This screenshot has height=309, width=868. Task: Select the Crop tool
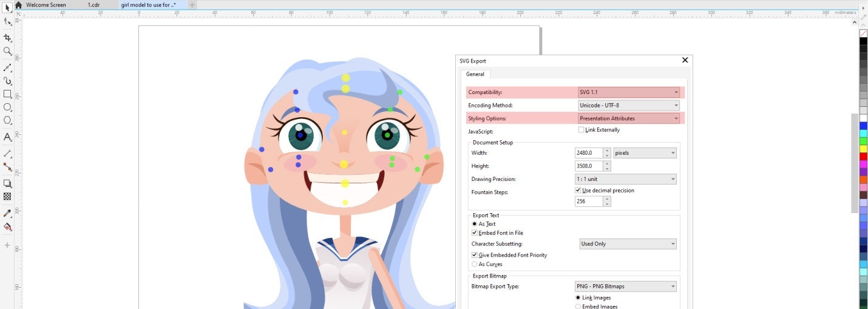7,38
